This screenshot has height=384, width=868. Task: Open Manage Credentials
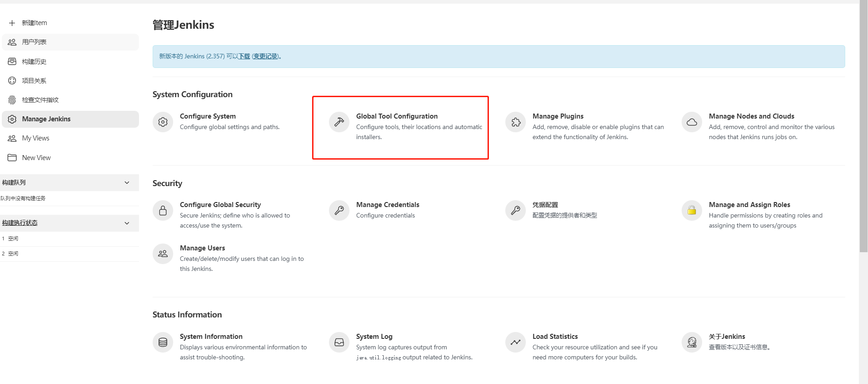[x=388, y=205]
